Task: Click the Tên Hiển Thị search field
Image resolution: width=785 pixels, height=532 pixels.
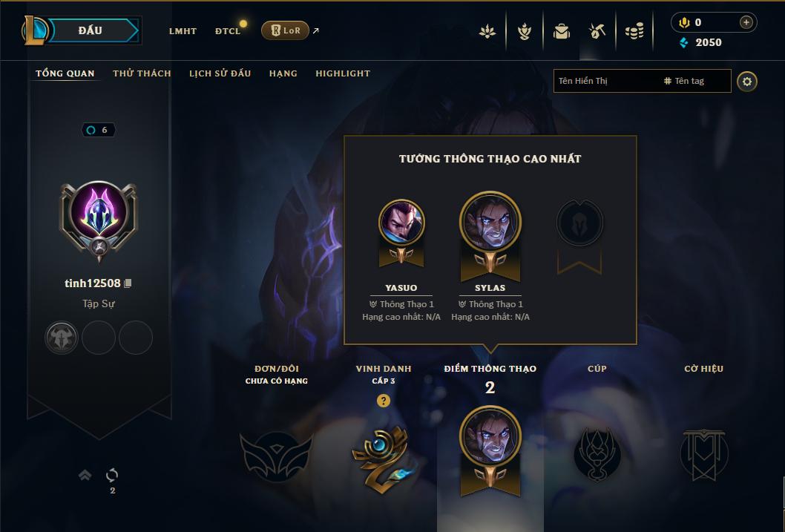Action: point(607,81)
